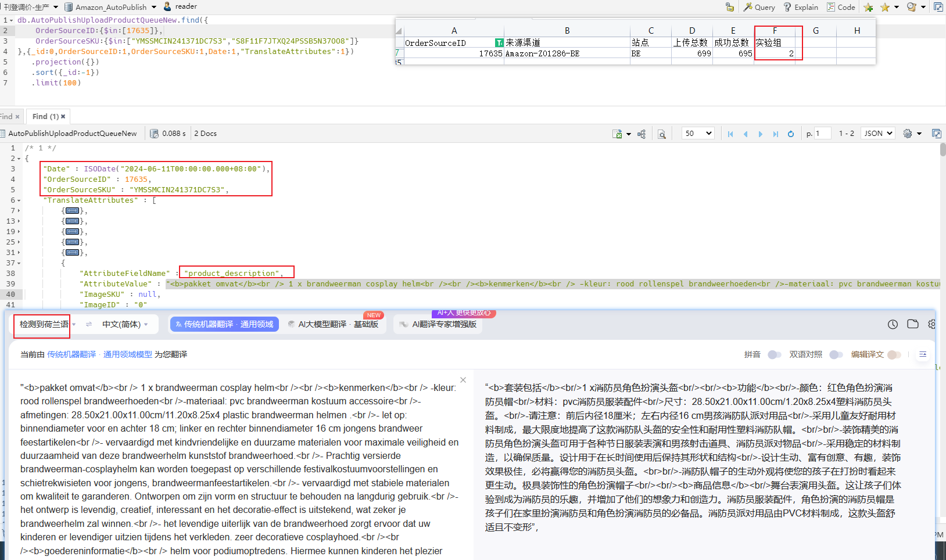The width and height of the screenshot is (946, 560).
Task: Pop out the results panel
Action: click(937, 134)
